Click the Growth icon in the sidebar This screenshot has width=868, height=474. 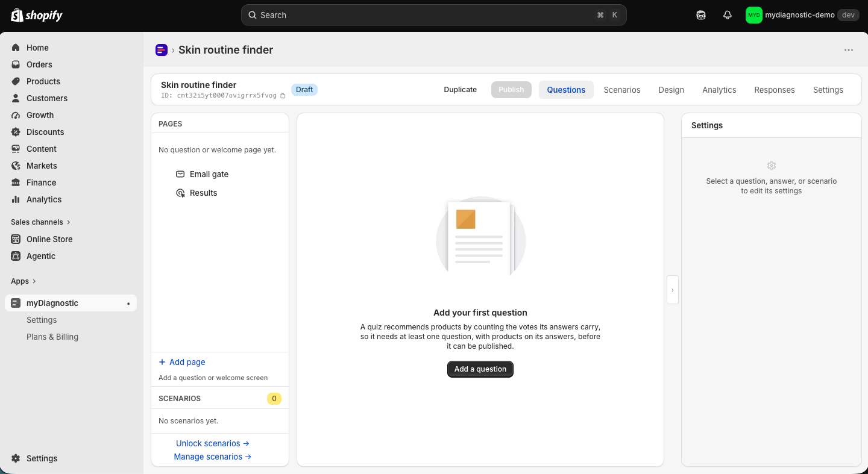[x=16, y=115]
